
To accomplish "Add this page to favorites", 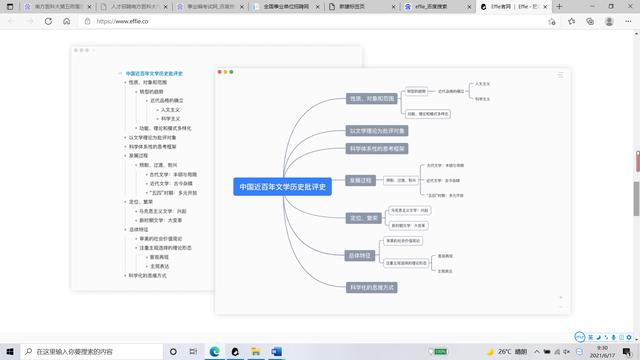I will (571, 21).
